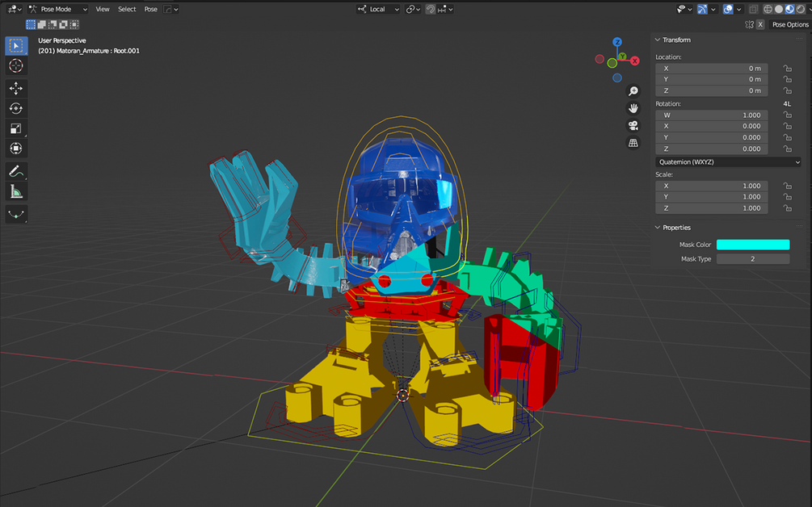Viewport: 812px width, 507px height.
Task: Click the Mask Color cyan swatch
Action: pyautogui.click(x=753, y=245)
